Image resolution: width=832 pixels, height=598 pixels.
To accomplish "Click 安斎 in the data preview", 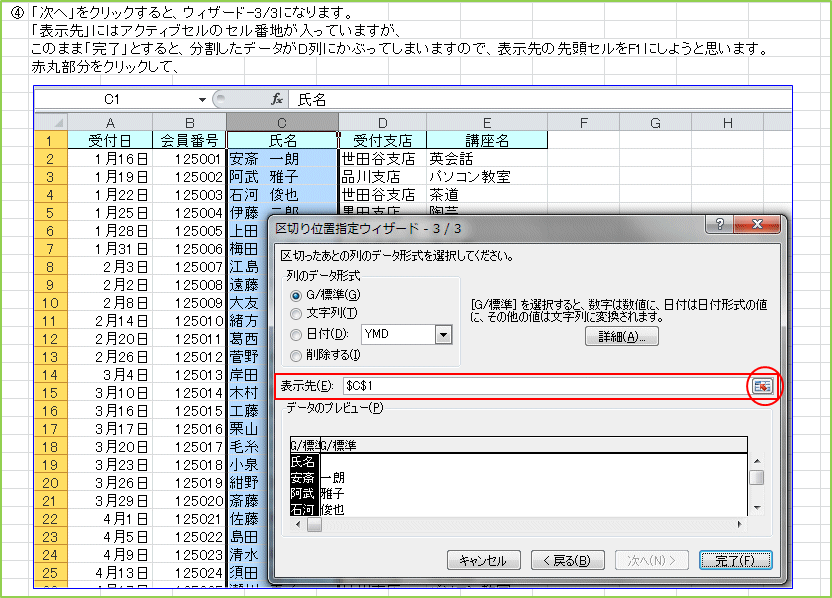I will point(303,478).
